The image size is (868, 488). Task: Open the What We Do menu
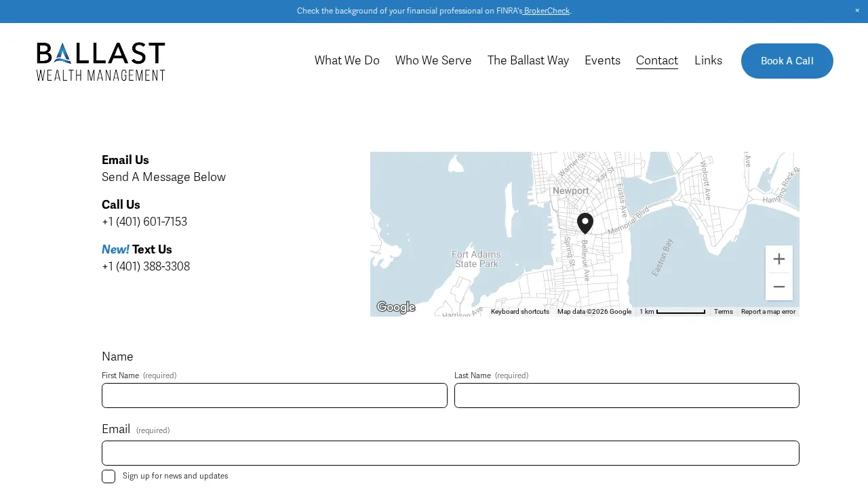(x=347, y=60)
